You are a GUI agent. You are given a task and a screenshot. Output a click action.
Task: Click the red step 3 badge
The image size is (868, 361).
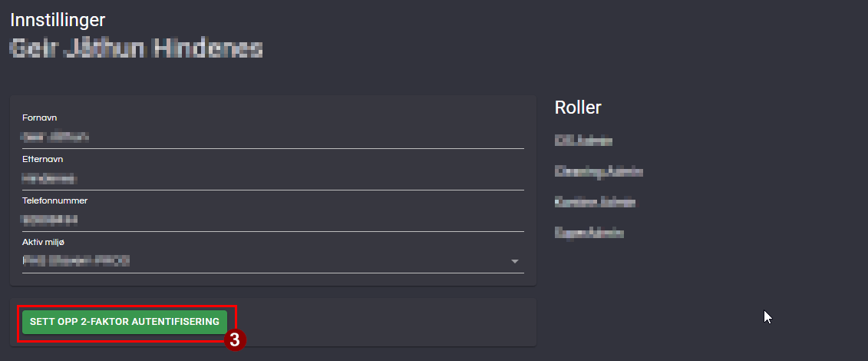[x=236, y=339]
